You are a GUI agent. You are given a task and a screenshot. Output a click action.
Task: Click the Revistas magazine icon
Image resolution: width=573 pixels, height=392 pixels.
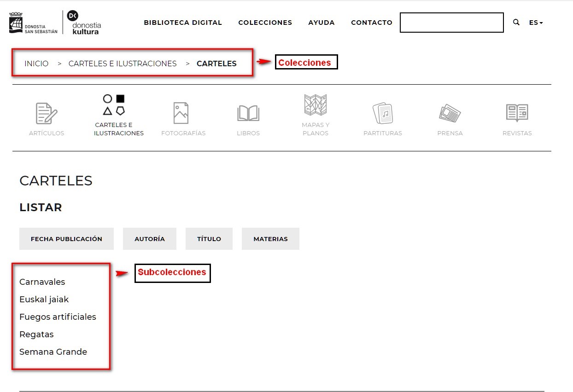click(x=517, y=113)
